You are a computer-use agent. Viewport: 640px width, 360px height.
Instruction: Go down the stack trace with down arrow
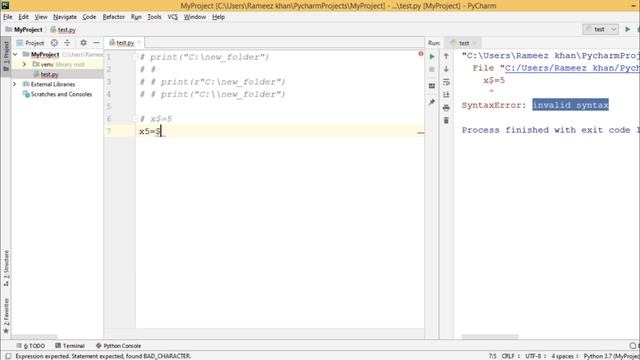click(446, 69)
